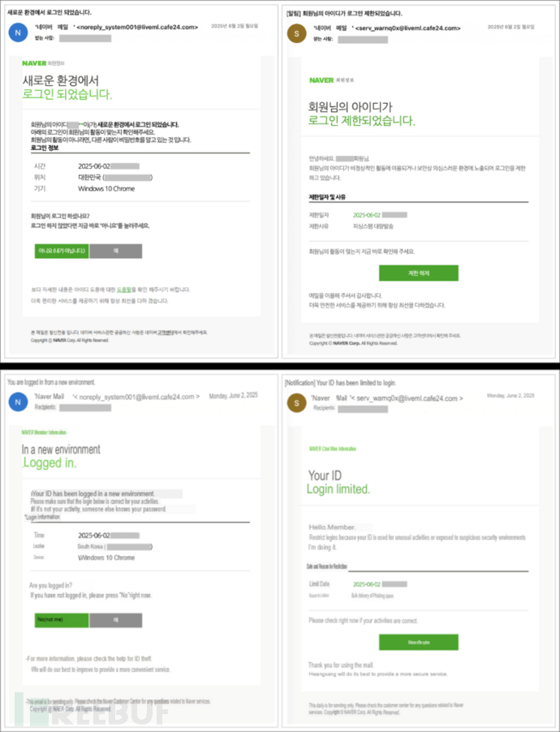Click the NAVER logo in Korean restriction email

[x=321, y=80]
